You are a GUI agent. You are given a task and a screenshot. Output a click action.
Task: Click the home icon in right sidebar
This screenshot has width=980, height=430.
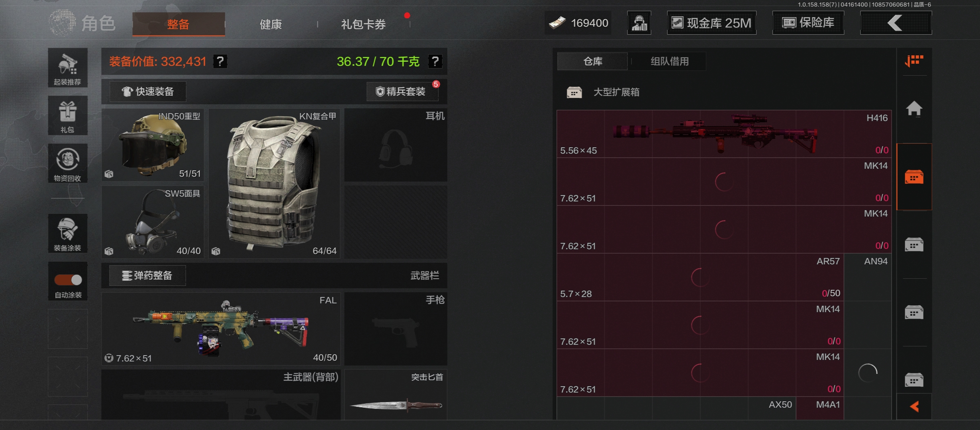coord(914,108)
